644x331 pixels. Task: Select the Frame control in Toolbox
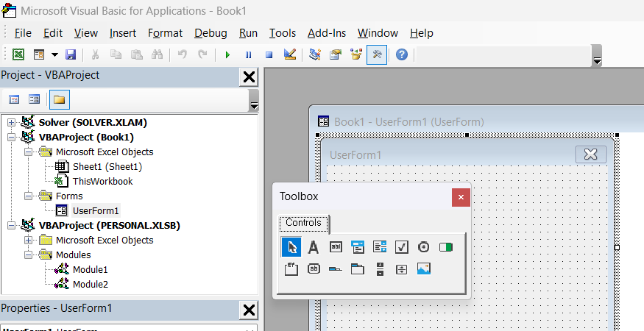(291, 269)
